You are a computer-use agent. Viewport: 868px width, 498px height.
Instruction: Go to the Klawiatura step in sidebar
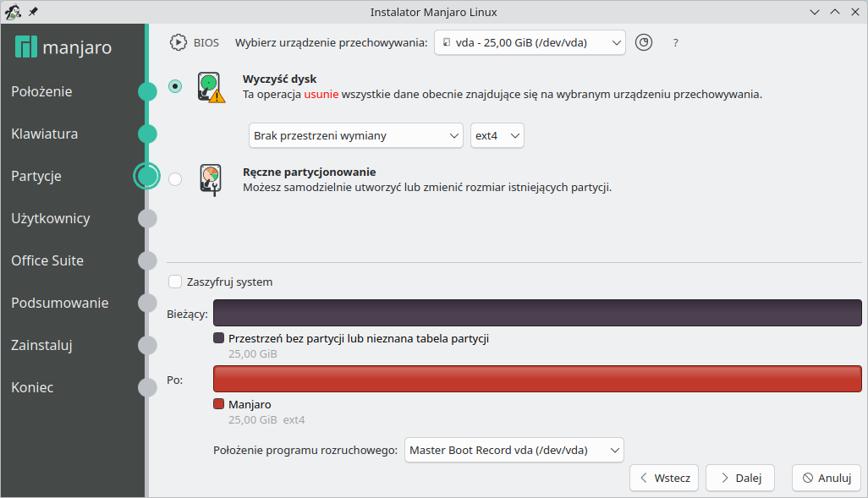(x=45, y=134)
